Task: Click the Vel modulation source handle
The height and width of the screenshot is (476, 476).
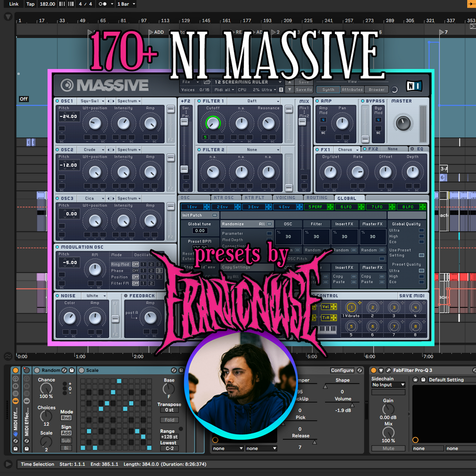Action: pyautogui.click(x=329, y=306)
